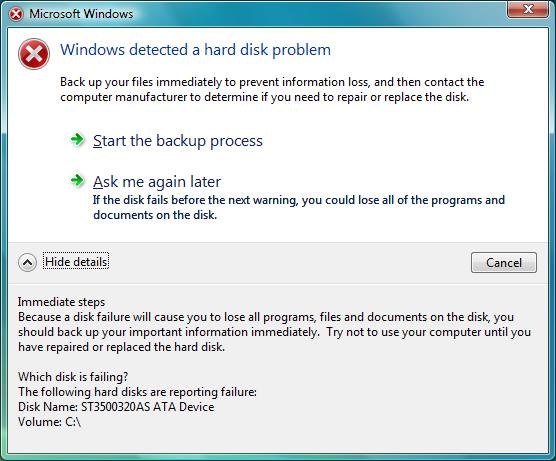Click 'The following hard disks are reporting failure' line

[137, 392]
